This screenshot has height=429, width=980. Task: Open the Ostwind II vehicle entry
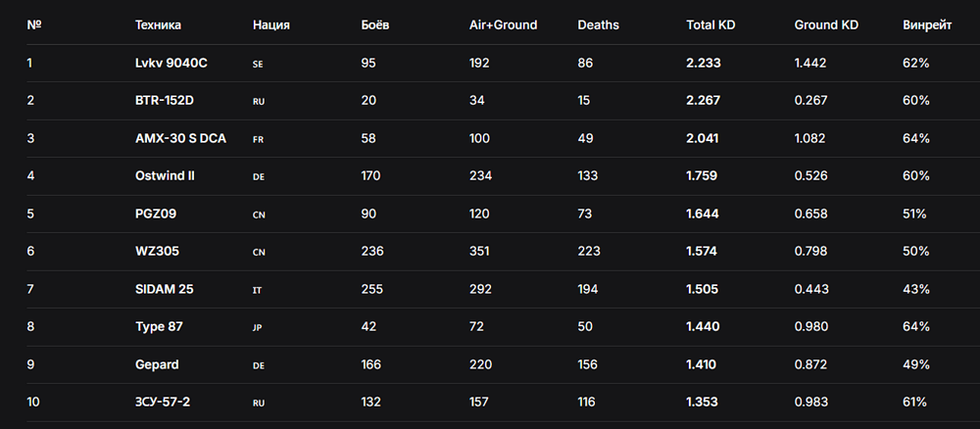click(x=165, y=176)
